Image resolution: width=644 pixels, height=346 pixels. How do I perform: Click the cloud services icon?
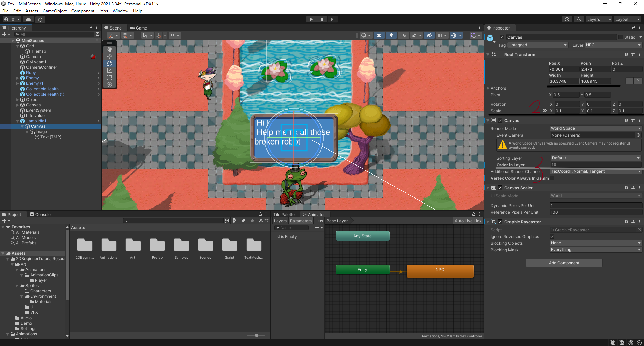coord(28,19)
